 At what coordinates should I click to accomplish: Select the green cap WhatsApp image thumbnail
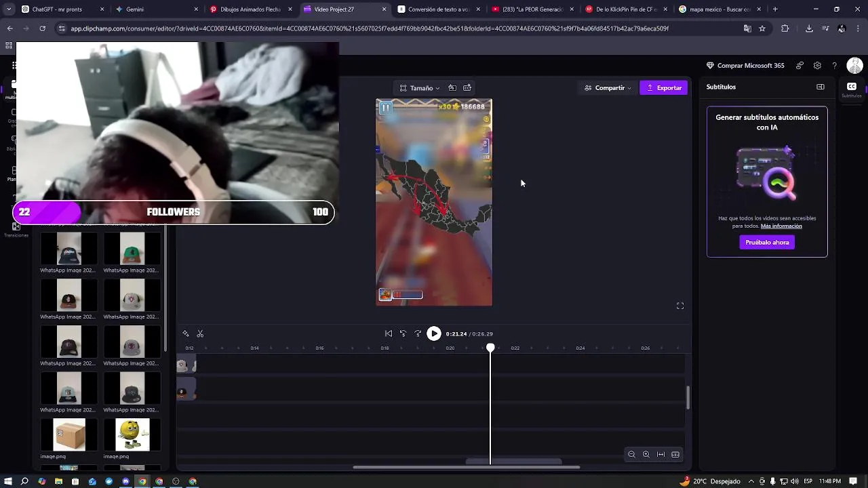click(132, 248)
